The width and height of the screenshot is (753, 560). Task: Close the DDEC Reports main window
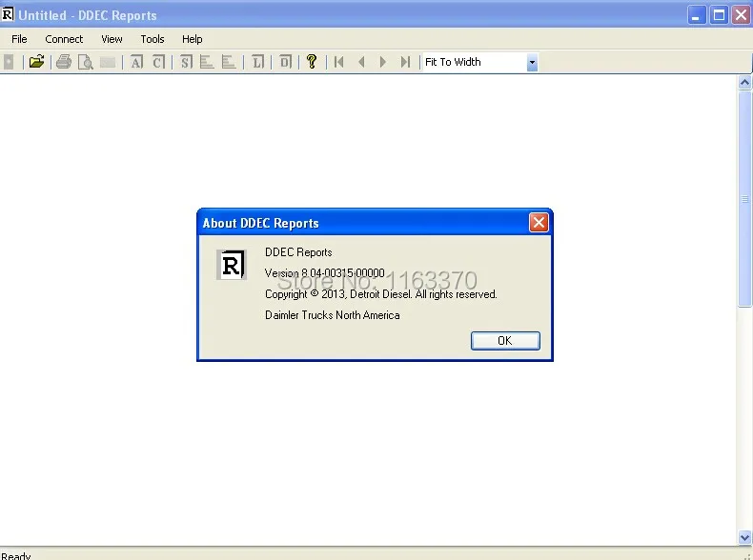pos(742,15)
